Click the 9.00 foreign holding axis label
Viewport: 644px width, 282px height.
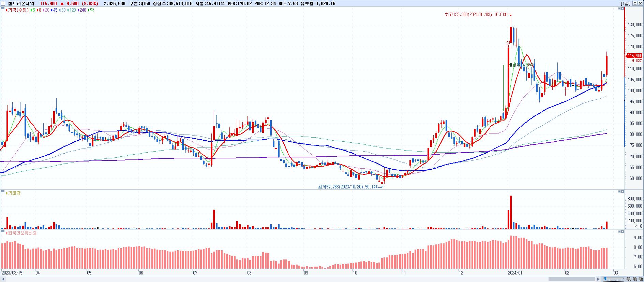638,238
